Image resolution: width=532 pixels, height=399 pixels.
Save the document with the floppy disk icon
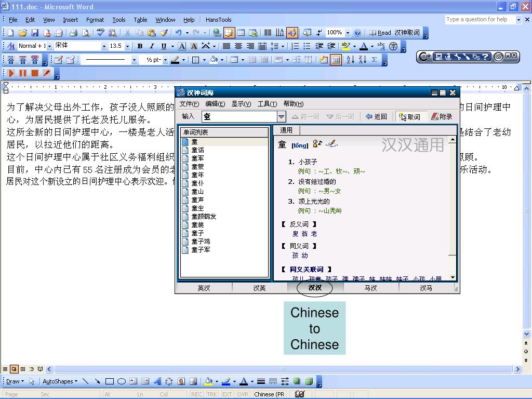tap(35, 33)
